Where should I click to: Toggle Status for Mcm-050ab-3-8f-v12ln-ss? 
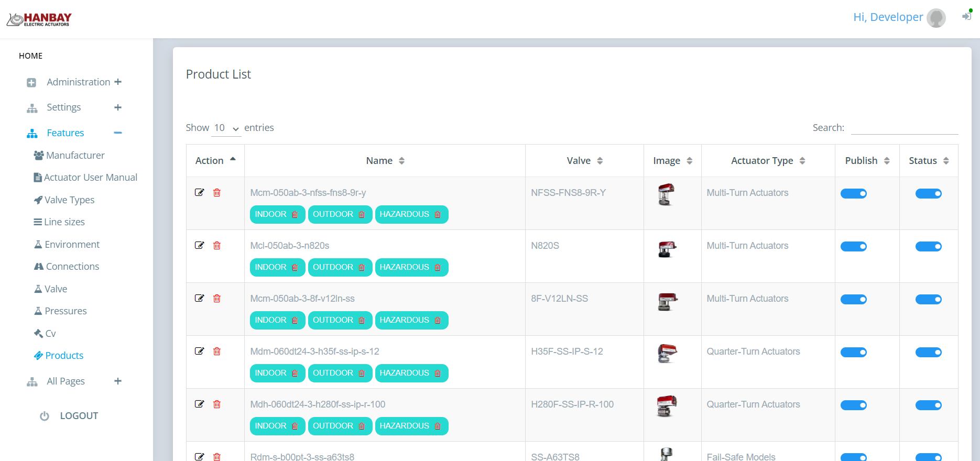coord(928,300)
